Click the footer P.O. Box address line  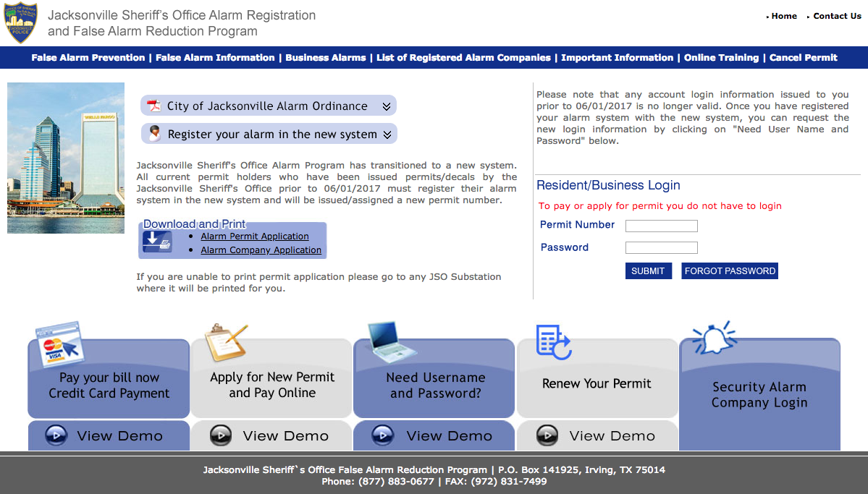pyautogui.click(x=434, y=469)
